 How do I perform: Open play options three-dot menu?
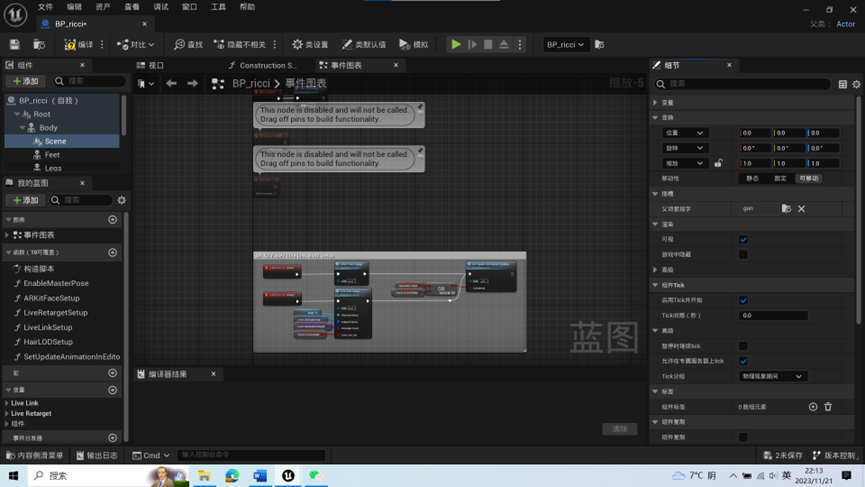pos(520,45)
